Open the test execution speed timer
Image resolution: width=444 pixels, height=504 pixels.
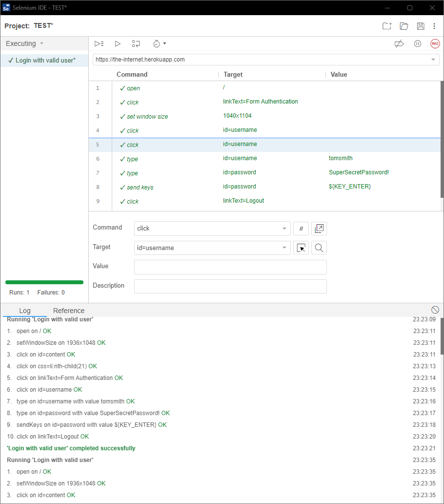pos(157,44)
